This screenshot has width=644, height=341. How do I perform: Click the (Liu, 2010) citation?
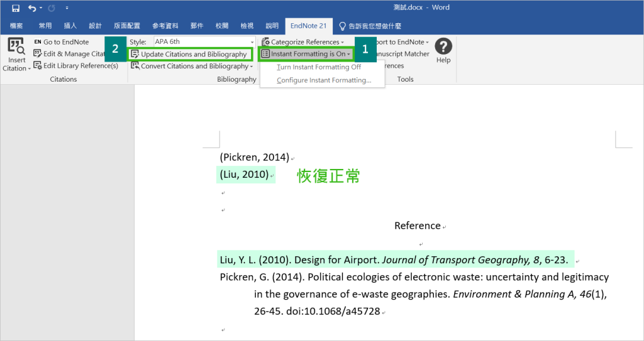pyautogui.click(x=245, y=175)
